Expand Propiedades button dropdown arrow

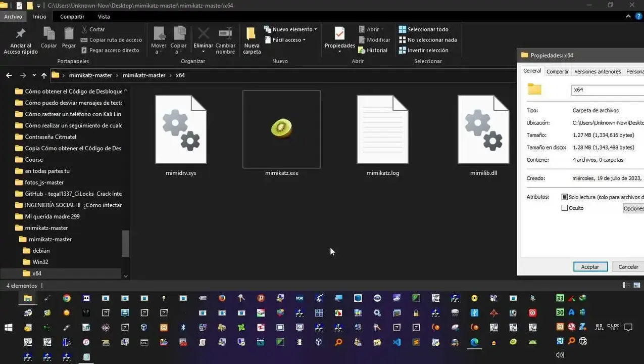339,52
